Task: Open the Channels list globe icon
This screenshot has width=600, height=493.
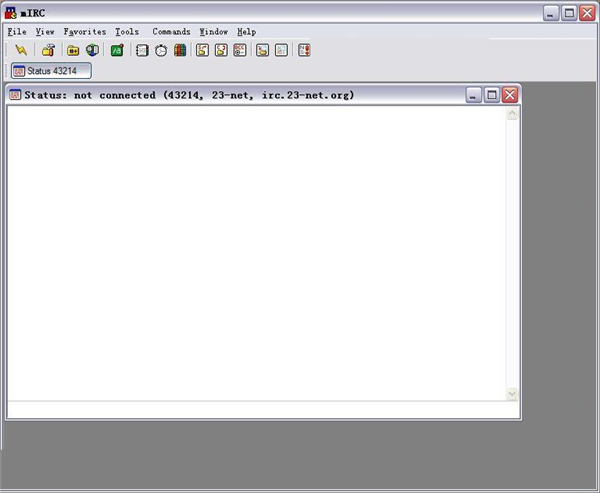Action: point(92,50)
